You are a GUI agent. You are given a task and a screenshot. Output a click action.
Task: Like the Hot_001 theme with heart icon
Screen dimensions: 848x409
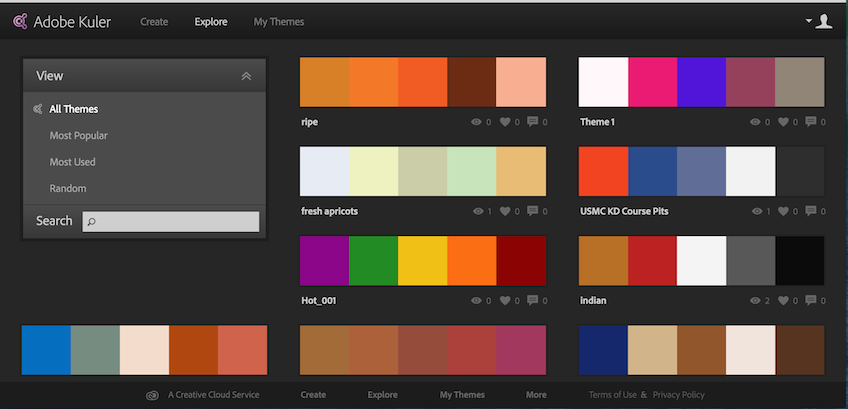505,300
